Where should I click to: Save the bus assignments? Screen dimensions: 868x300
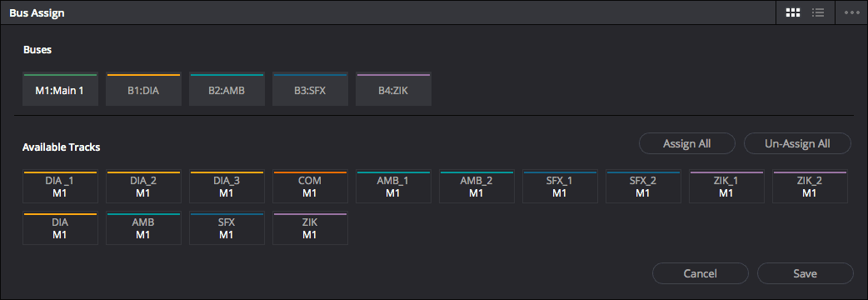(805, 273)
